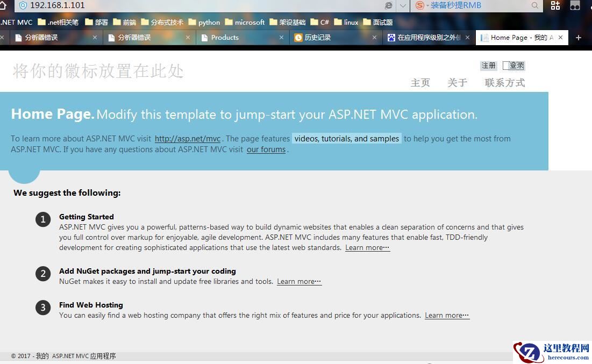Click the mask icon at top right
This screenshot has height=364, width=592.
pyautogui.click(x=575, y=5)
